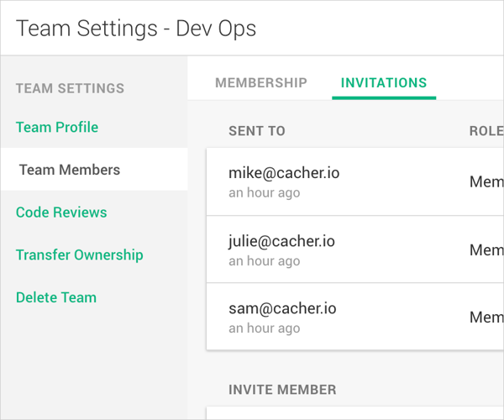Click the Role column header
This screenshot has width=504, height=420.
486,131
